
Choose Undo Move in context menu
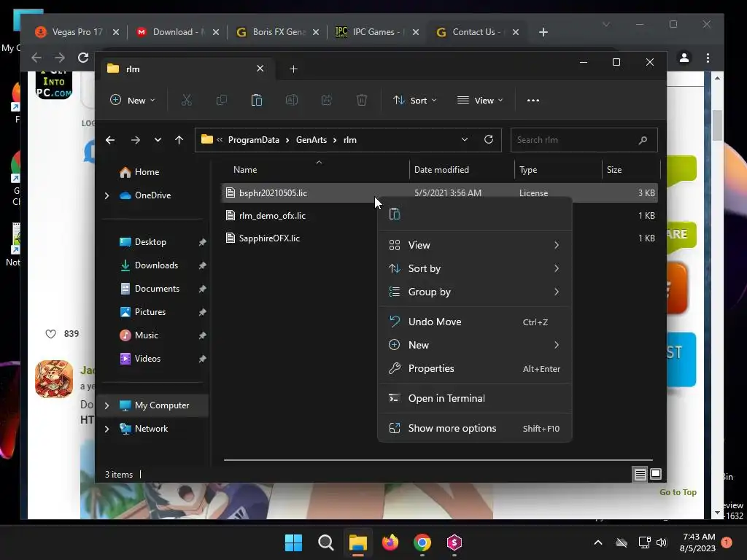474,322
